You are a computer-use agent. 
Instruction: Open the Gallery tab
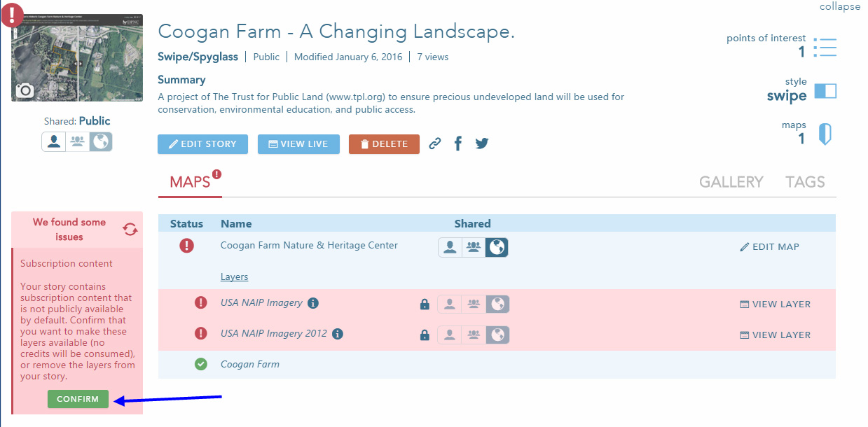[731, 182]
